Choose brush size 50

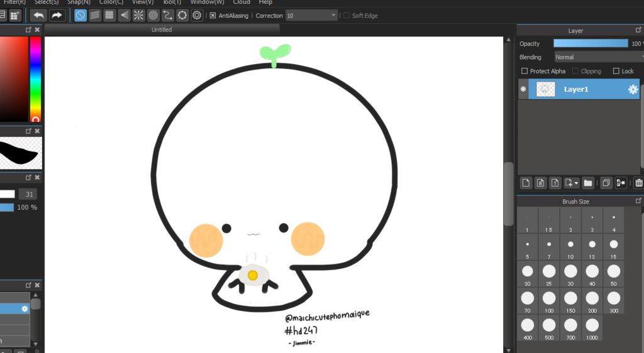(x=614, y=274)
